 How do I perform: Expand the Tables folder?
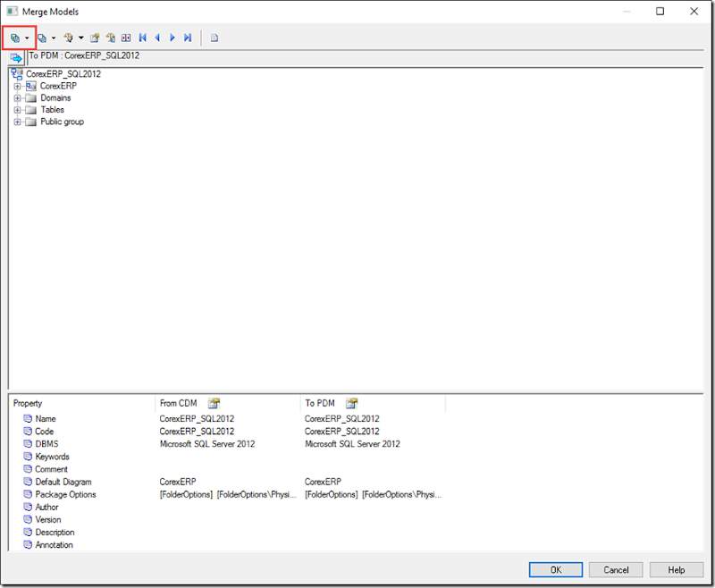(x=17, y=110)
